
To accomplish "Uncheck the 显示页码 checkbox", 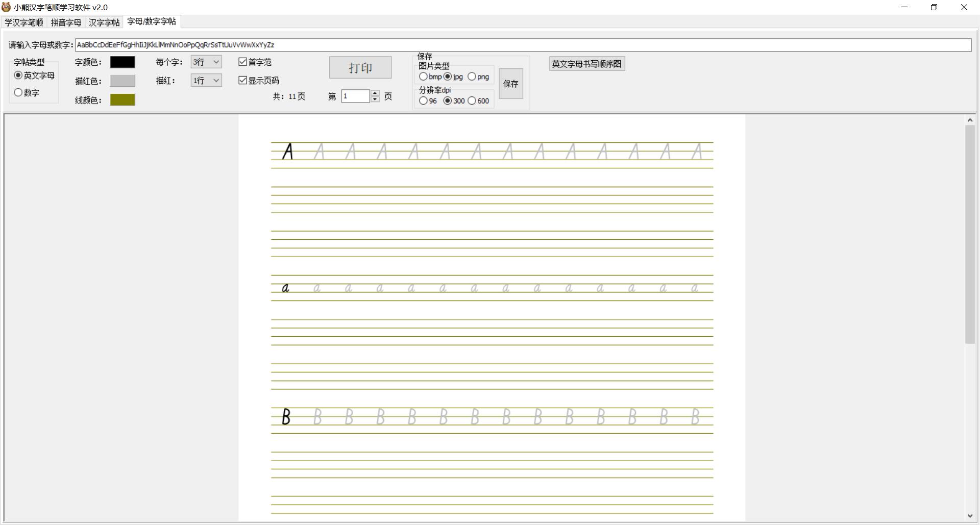I will point(243,80).
